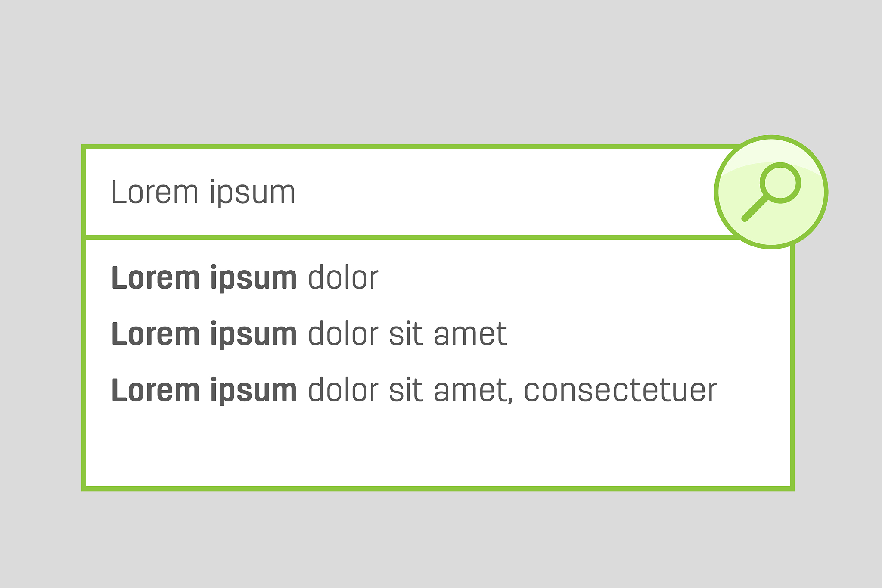The width and height of the screenshot is (882, 588).
Task: Click the word "Lorem" in the search field
Action: (x=154, y=192)
